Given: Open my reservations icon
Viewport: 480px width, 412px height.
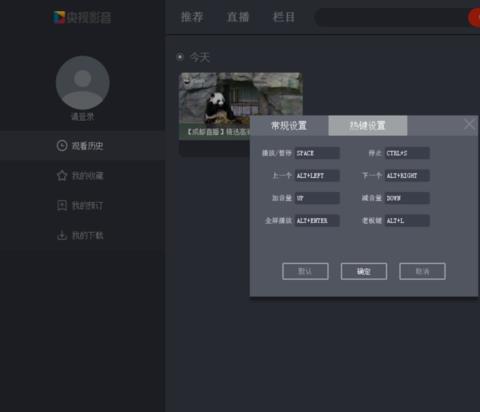Looking at the screenshot, I should point(62,205).
